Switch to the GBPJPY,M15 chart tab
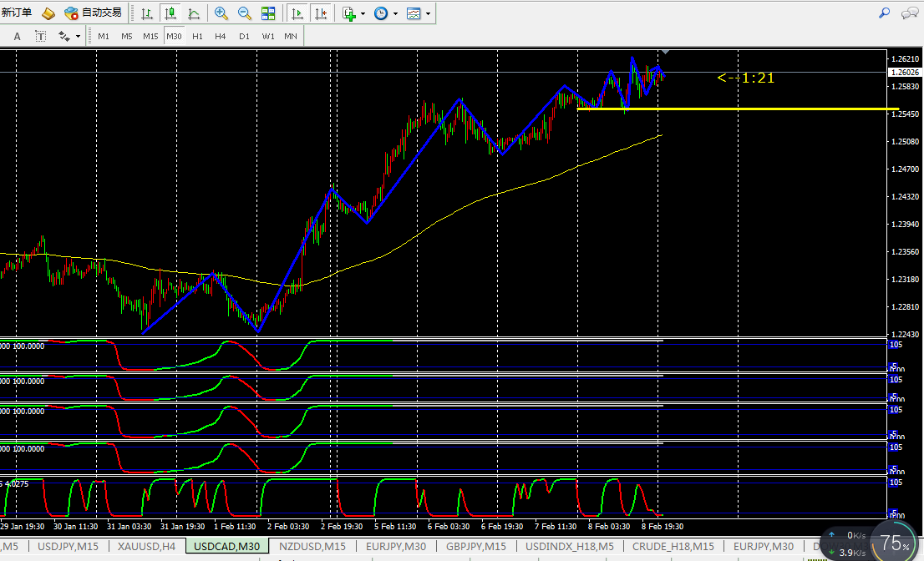Image resolution: width=924 pixels, height=561 pixels. [x=476, y=546]
